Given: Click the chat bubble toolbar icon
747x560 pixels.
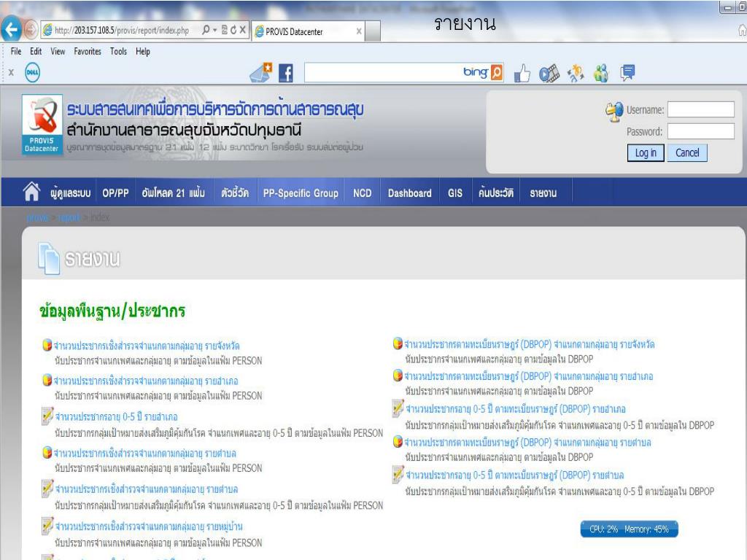Looking at the screenshot, I should click(627, 73).
